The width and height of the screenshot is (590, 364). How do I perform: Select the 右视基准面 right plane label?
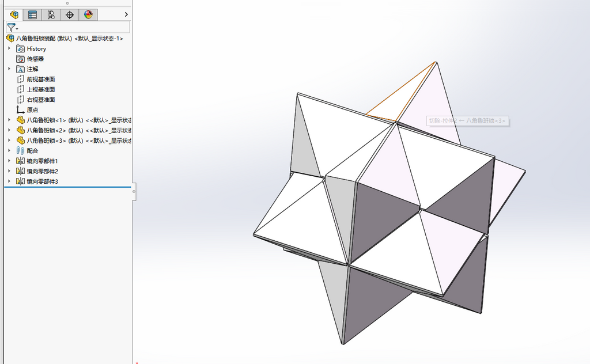click(41, 100)
